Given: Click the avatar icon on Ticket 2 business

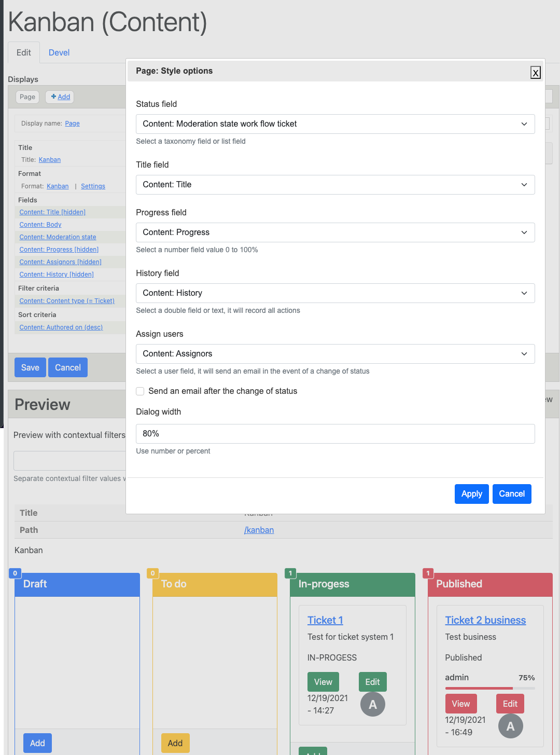Looking at the screenshot, I should (x=510, y=726).
